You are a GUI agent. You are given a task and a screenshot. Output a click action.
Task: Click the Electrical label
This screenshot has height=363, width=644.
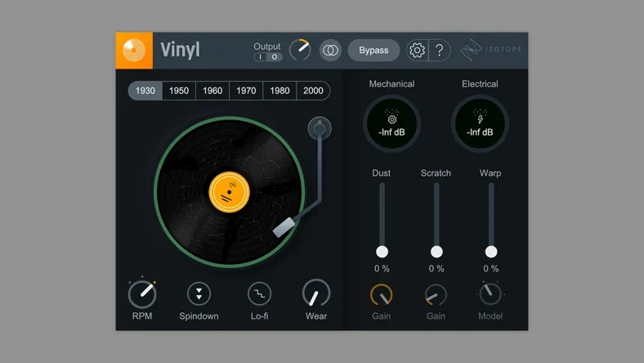(x=480, y=84)
